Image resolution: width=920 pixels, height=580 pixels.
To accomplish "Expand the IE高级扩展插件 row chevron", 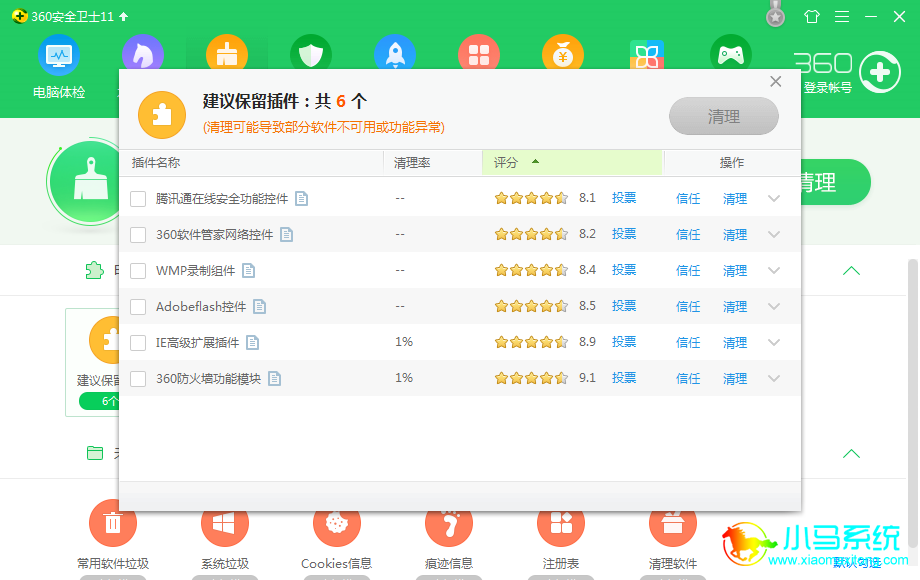I will [774, 342].
